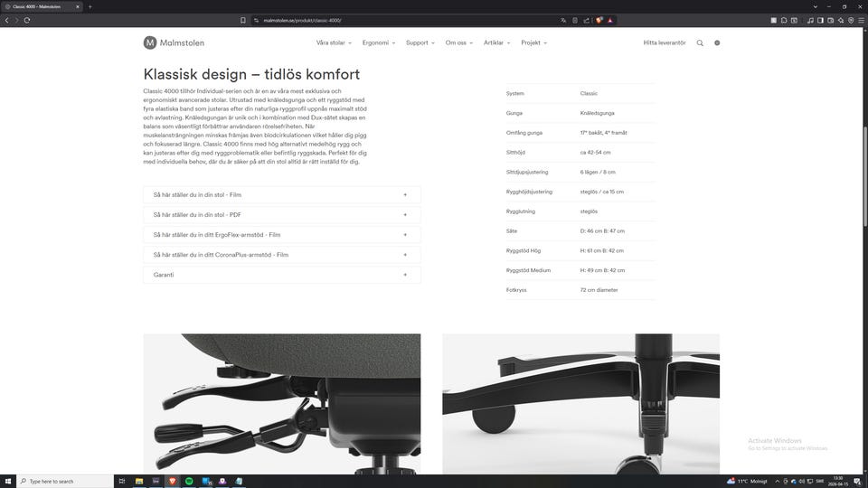Open the Brave Shields lion icon
The width and height of the screenshot is (868, 488).
click(599, 21)
